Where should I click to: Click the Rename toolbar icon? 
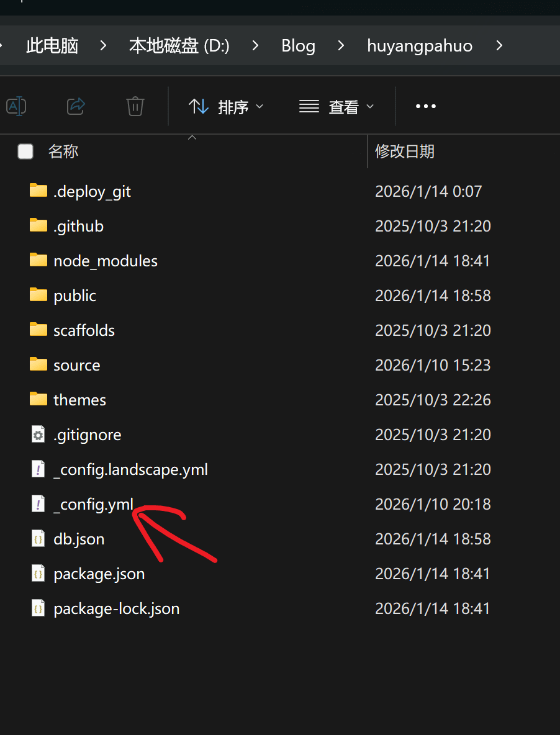(x=16, y=106)
